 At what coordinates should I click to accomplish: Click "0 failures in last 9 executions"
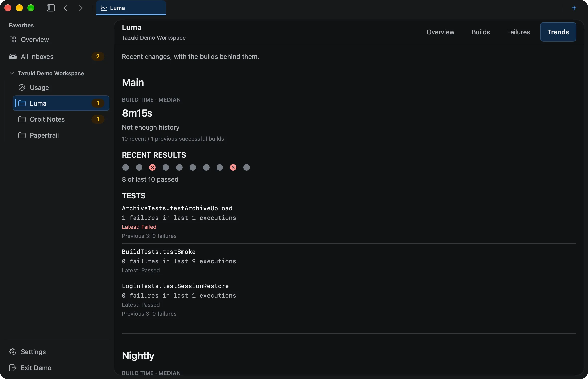point(179,261)
